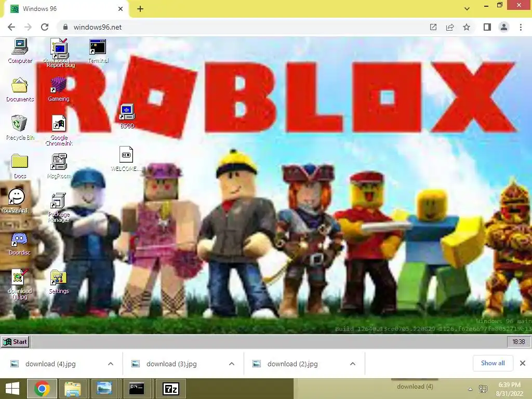Bookmark this page with the star
The width and height of the screenshot is (532, 399).
(467, 27)
